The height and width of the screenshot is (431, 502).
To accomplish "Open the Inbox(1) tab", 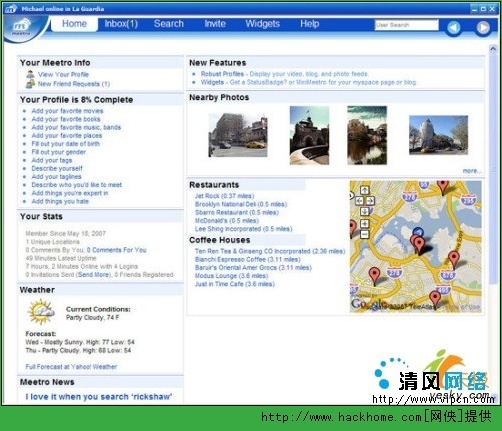I will [121, 24].
